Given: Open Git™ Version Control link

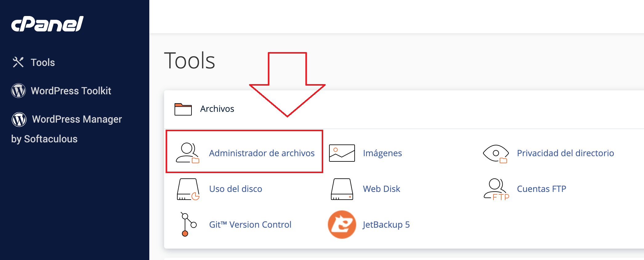Looking at the screenshot, I should (250, 225).
